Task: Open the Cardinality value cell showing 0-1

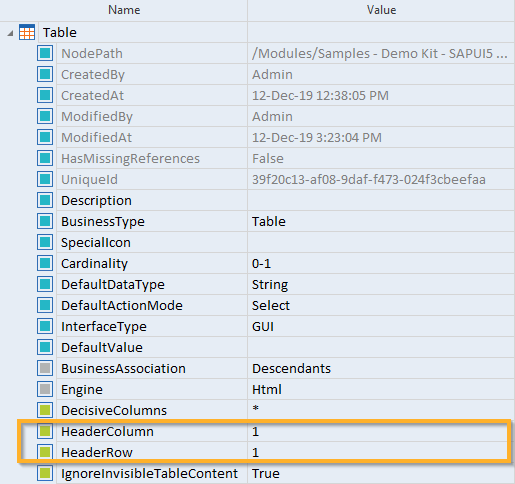Action: click(x=381, y=263)
